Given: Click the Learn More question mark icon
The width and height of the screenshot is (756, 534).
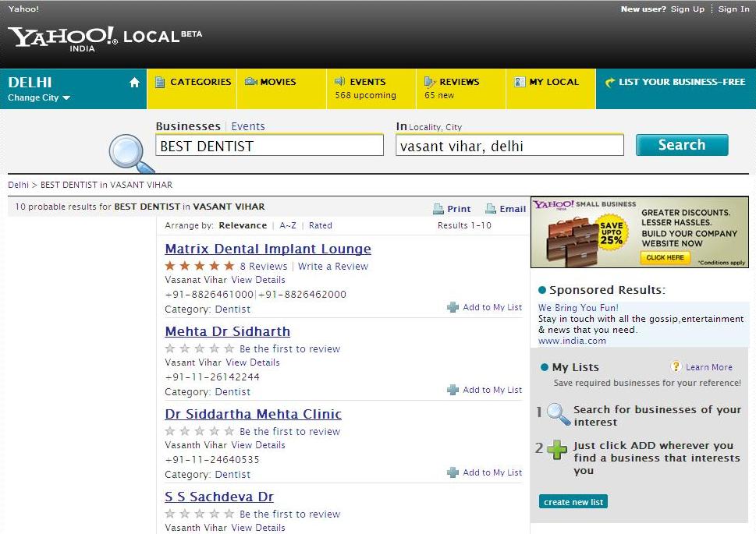Looking at the screenshot, I should click(676, 366).
